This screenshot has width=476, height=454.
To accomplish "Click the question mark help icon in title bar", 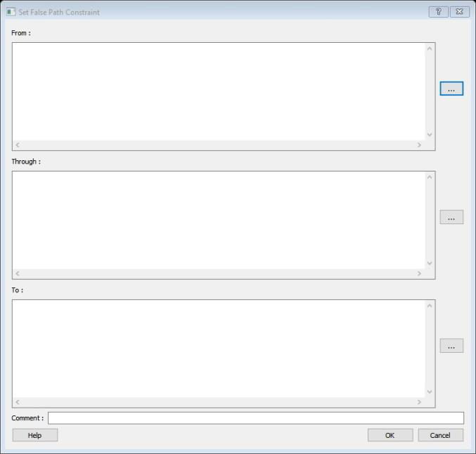I will click(438, 12).
